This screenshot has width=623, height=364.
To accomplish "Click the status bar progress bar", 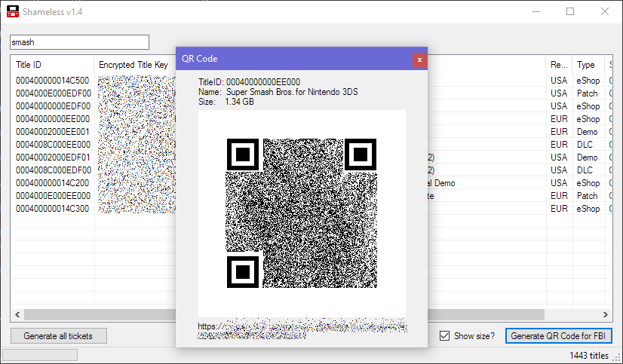I will pyautogui.click(x=40, y=355).
